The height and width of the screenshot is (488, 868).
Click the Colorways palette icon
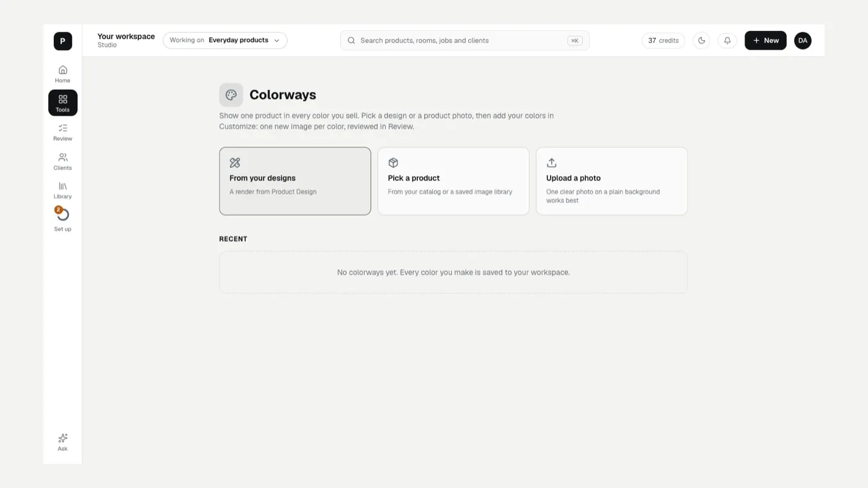[231, 95]
